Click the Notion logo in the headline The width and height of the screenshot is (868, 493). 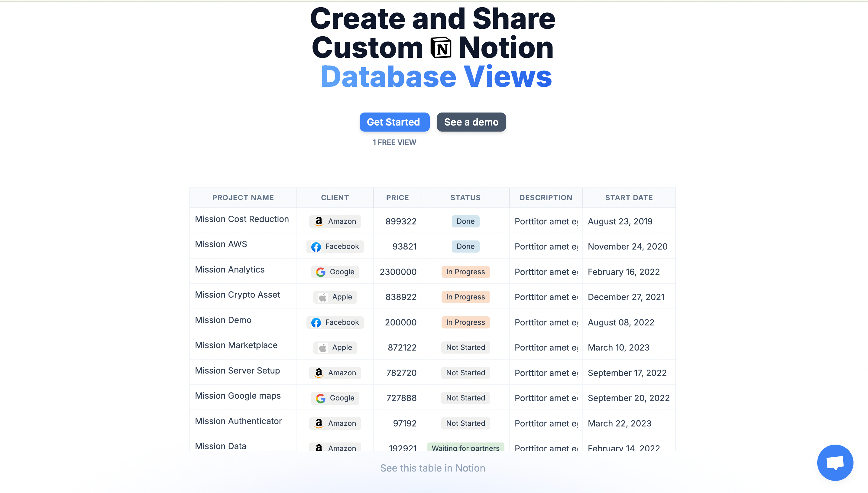[441, 48]
